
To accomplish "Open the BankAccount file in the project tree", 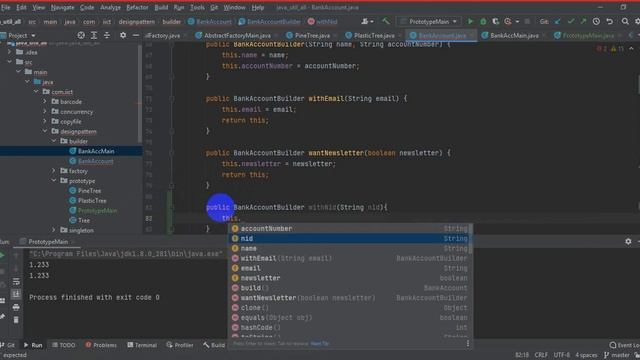I will [x=96, y=161].
